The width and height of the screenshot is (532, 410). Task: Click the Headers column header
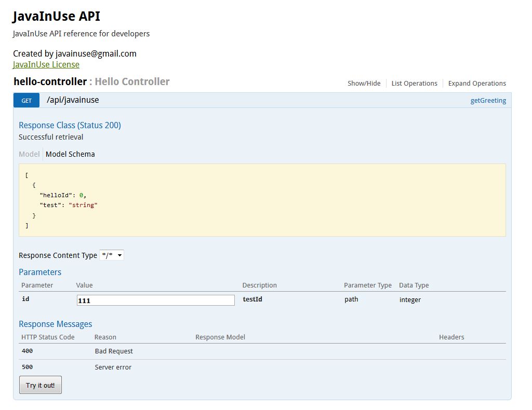451,337
